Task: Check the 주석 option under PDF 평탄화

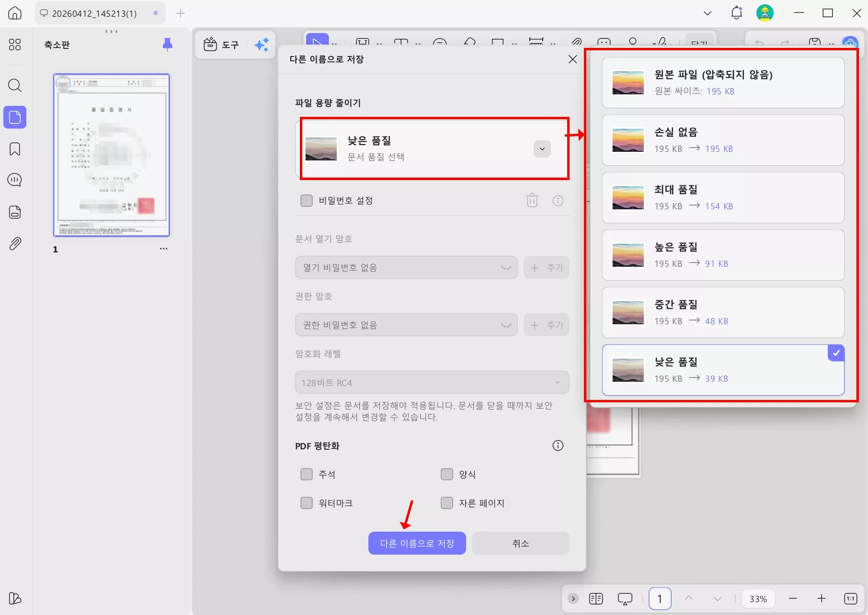Action: point(307,474)
